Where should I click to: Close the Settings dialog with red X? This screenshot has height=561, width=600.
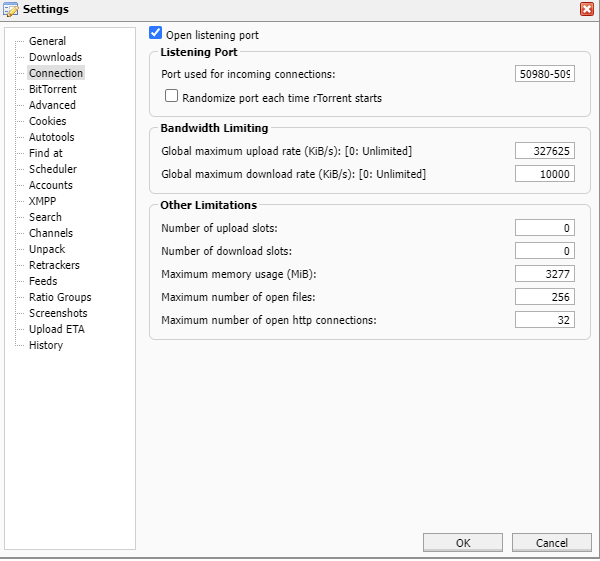coord(587,9)
